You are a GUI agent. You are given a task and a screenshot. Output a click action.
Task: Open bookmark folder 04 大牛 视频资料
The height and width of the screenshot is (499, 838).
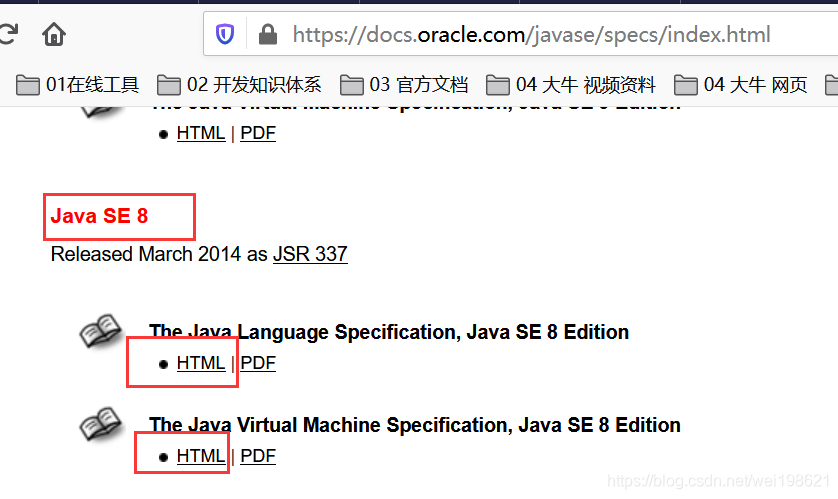point(571,84)
